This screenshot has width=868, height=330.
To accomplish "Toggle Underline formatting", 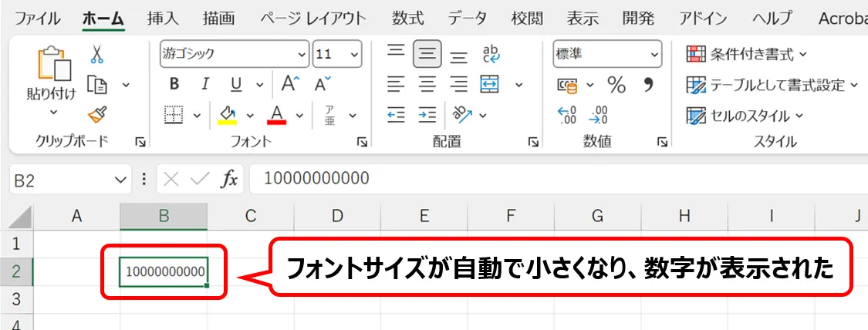I will 236,84.
